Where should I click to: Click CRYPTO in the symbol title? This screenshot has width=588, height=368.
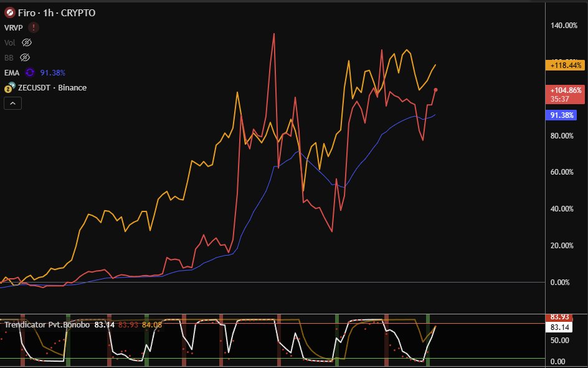pos(77,12)
